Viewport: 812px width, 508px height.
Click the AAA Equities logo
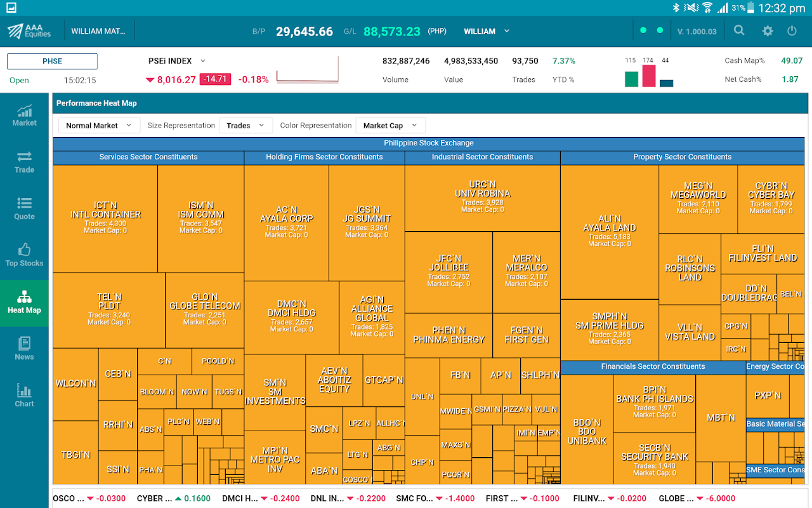click(29, 30)
